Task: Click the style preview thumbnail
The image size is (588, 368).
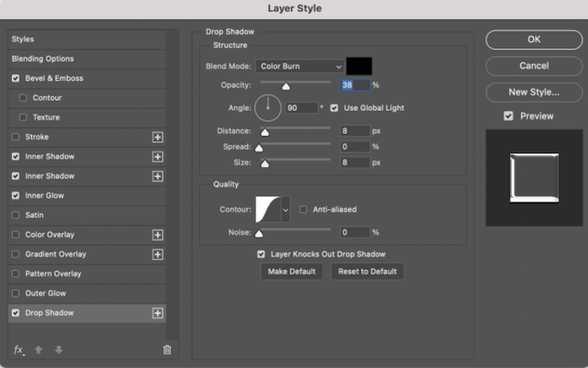Action: [534, 178]
